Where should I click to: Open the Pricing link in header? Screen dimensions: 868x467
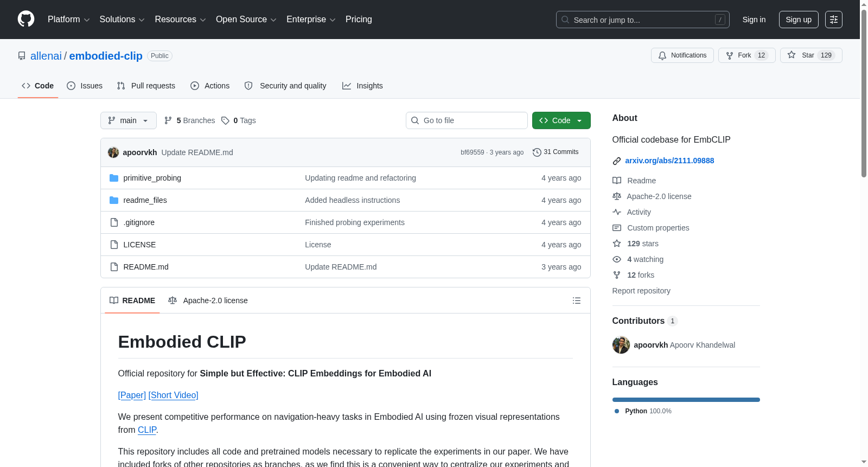coord(359,20)
